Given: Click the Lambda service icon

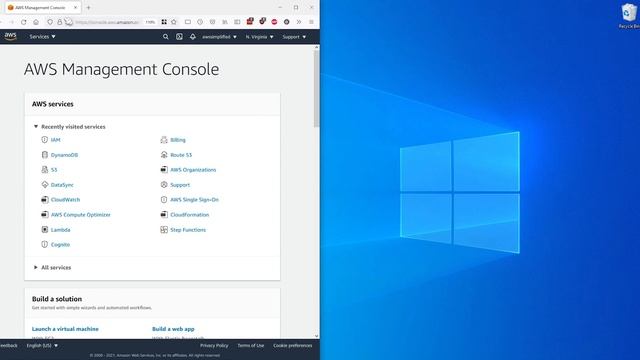Looking at the screenshot, I should tap(44, 229).
